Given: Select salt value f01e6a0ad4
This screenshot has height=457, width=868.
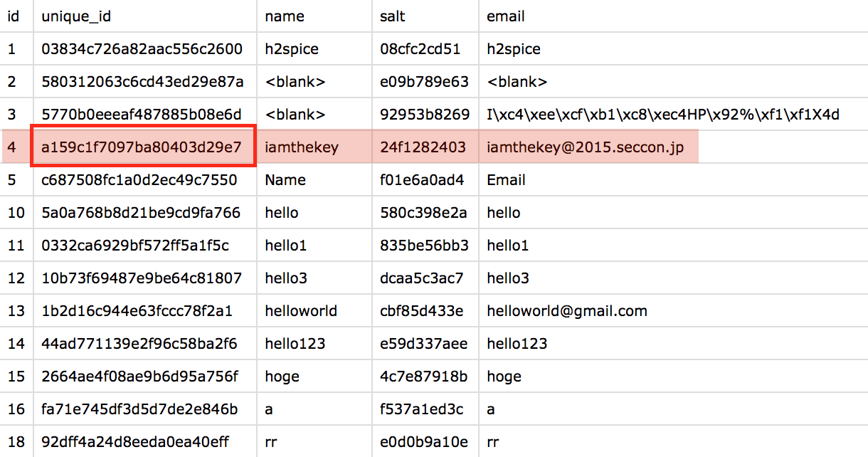Looking at the screenshot, I should click(x=422, y=180).
